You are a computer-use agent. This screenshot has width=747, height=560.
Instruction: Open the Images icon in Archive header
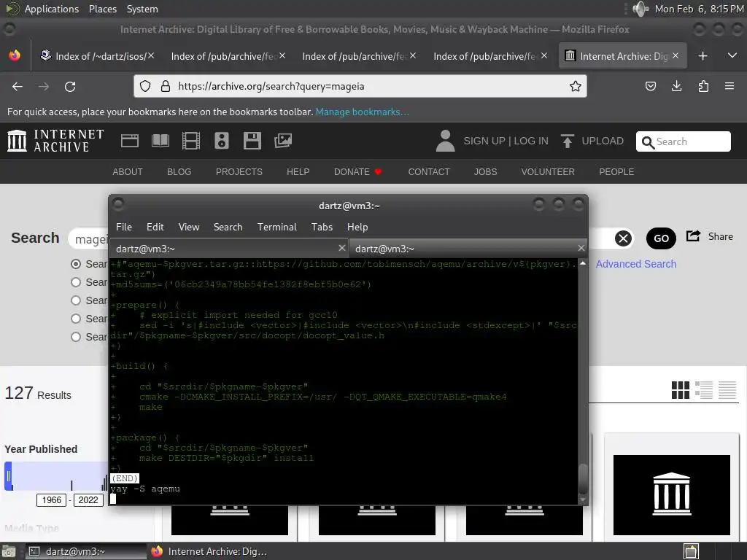(282, 141)
